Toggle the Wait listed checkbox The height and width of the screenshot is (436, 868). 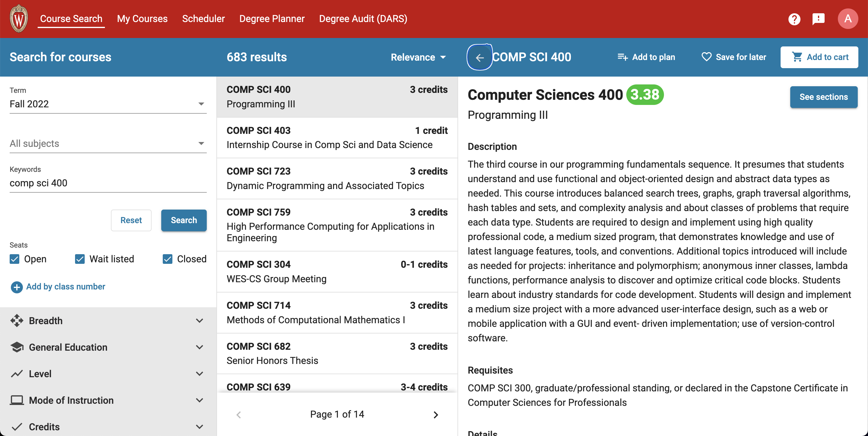point(80,259)
